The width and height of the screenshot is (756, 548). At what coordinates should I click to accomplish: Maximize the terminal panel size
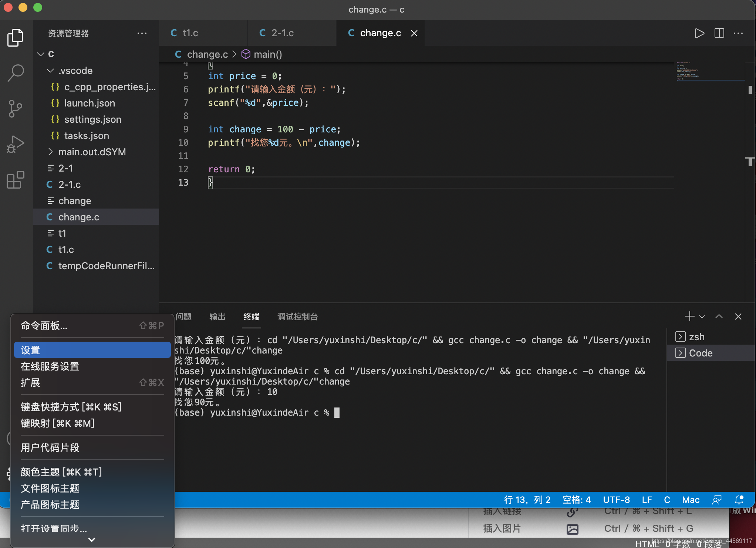pos(719,317)
